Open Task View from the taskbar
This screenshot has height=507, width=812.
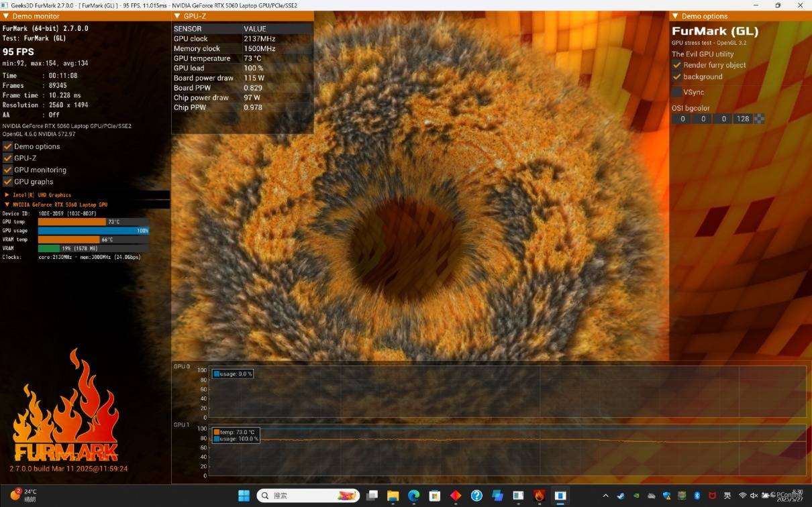click(372, 496)
